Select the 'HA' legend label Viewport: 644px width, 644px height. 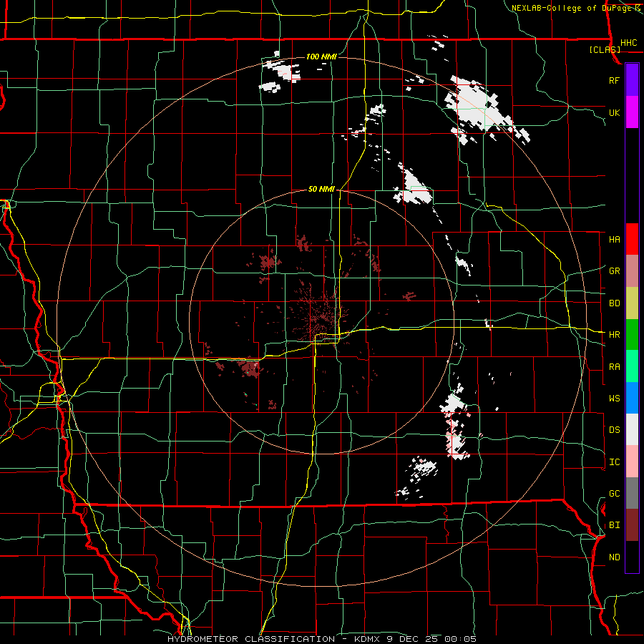pos(614,240)
